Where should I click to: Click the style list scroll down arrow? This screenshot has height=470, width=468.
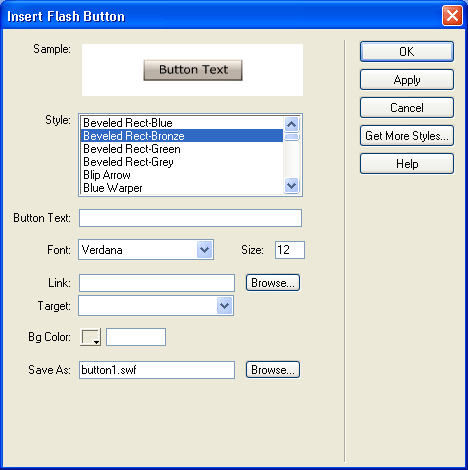292,185
